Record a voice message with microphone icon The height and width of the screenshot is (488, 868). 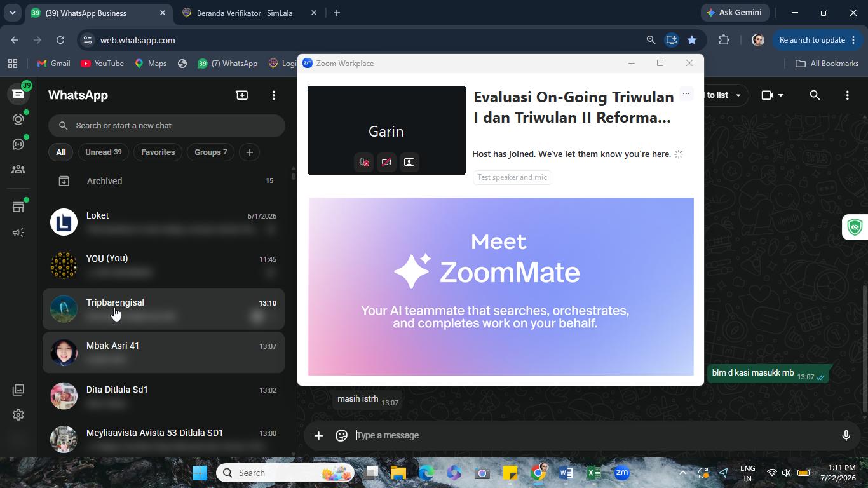846,435
